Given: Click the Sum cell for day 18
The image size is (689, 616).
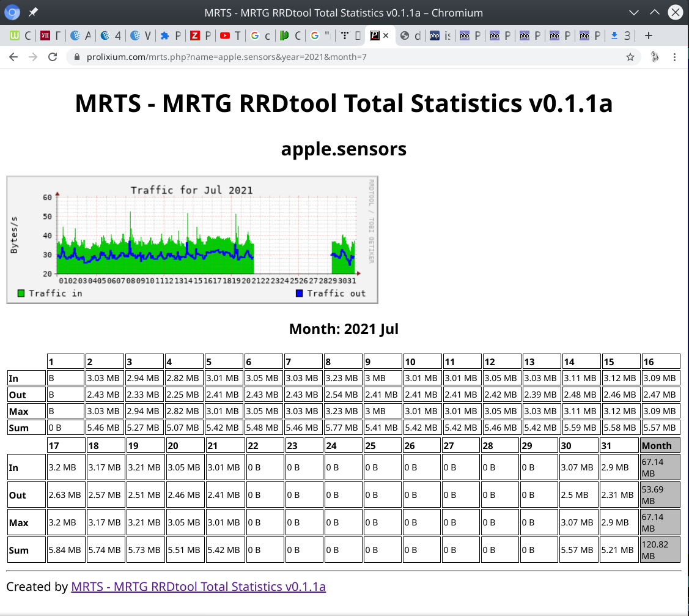Looking at the screenshot, I should 106,550.
